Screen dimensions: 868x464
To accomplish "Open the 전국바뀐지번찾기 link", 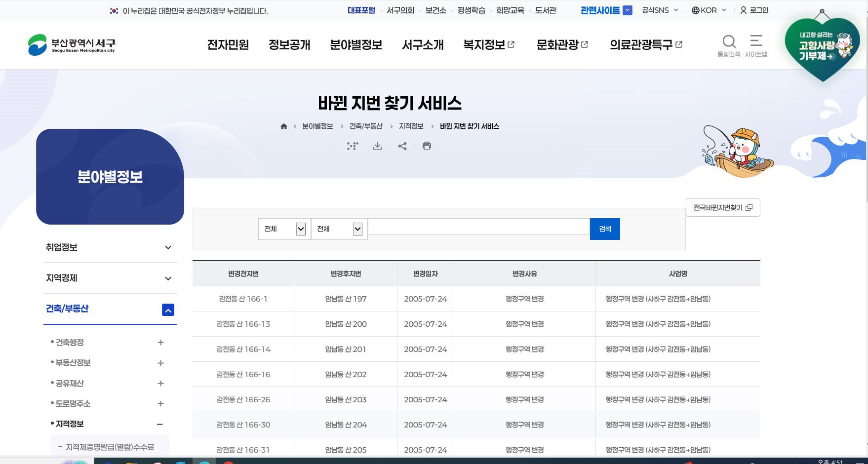I will (723, 207).
